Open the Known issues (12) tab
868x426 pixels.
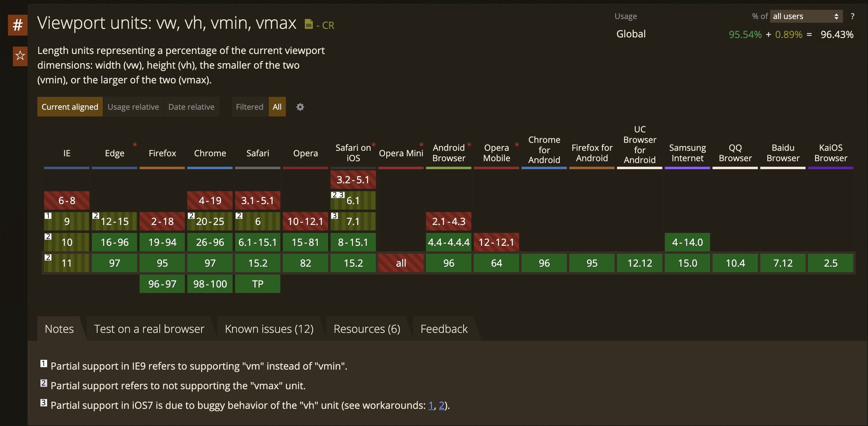tap(269, 329)
